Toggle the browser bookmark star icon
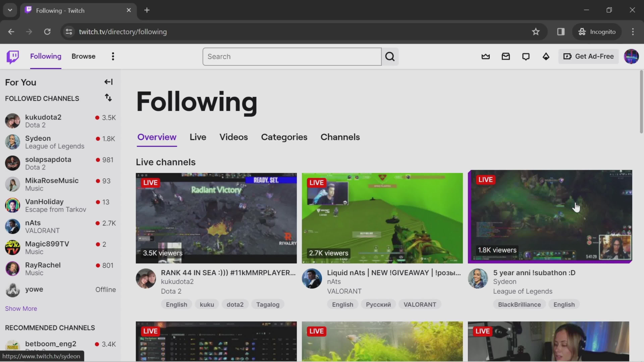 pyautogui.click(x=536, y=31)
